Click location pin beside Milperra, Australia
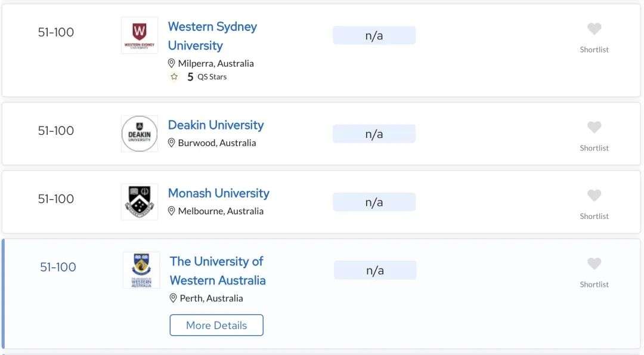This screenshot has width=644, height=355. 172,63
